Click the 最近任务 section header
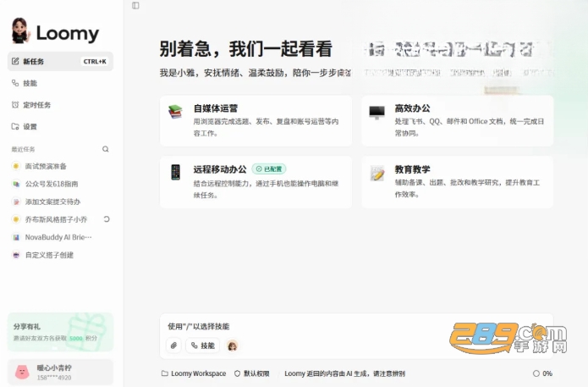 tap(23, 149)
